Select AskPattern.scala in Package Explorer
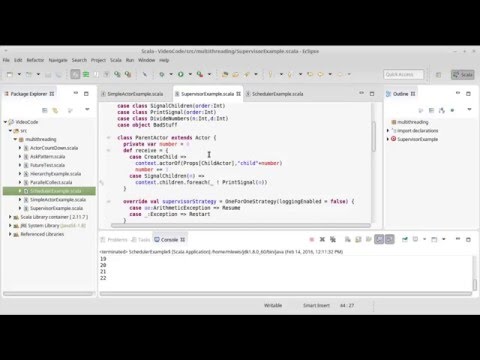The image size is (480, 360). (x=48, y=156)
